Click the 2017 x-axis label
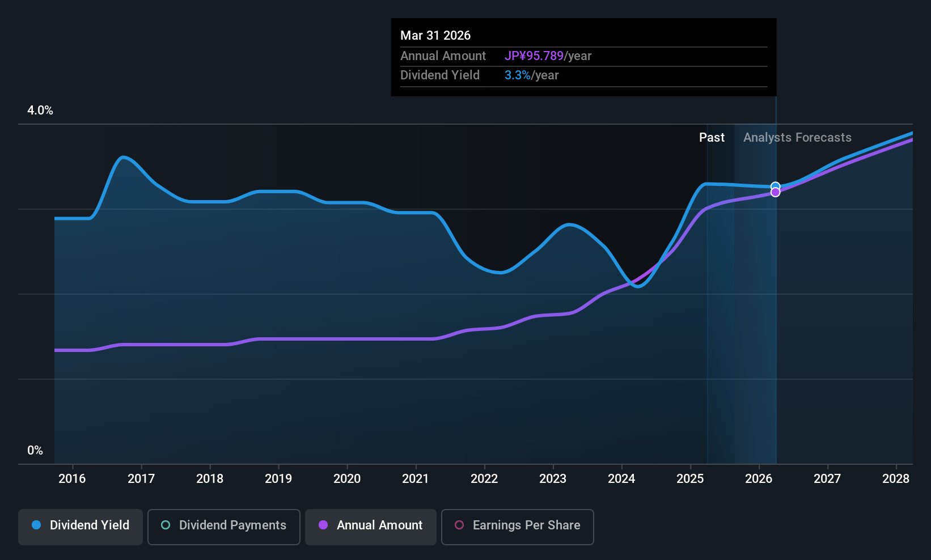Viewport: 931px width, 560px height. (x=141, y=479)
